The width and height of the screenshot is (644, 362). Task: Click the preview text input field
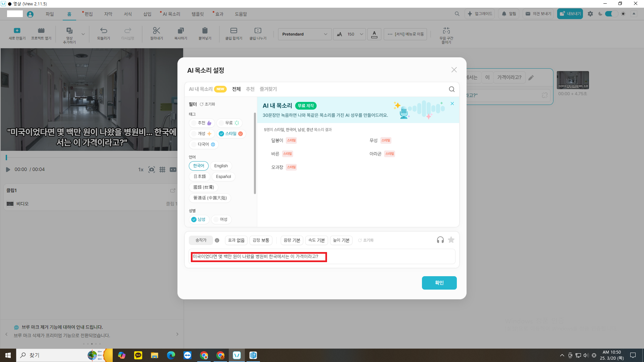point(322,257)
